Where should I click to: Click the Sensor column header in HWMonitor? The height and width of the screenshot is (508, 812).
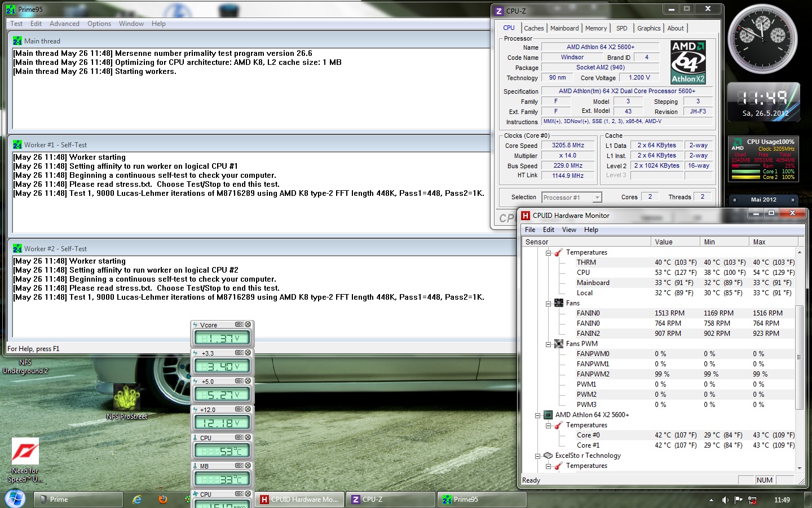click(586, 242)
